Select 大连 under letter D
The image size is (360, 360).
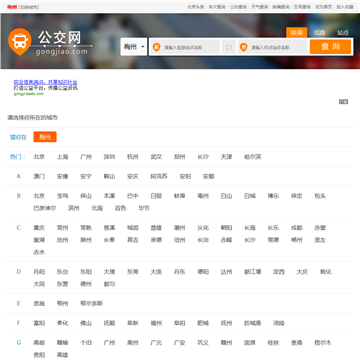coord(156,272)
